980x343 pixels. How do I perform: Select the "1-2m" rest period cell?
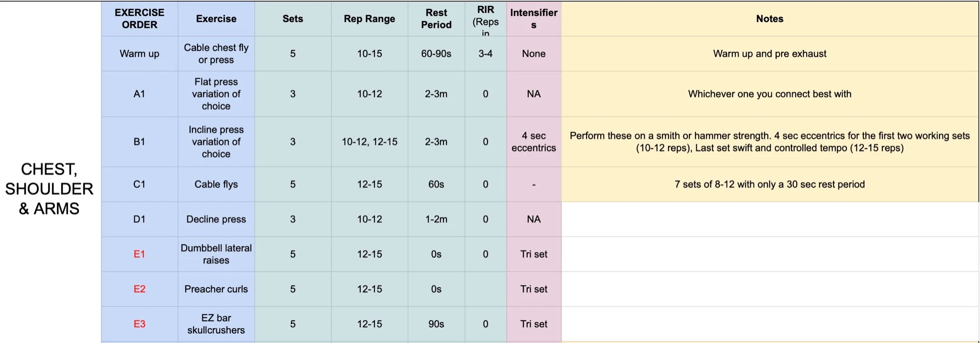(436, 219)
